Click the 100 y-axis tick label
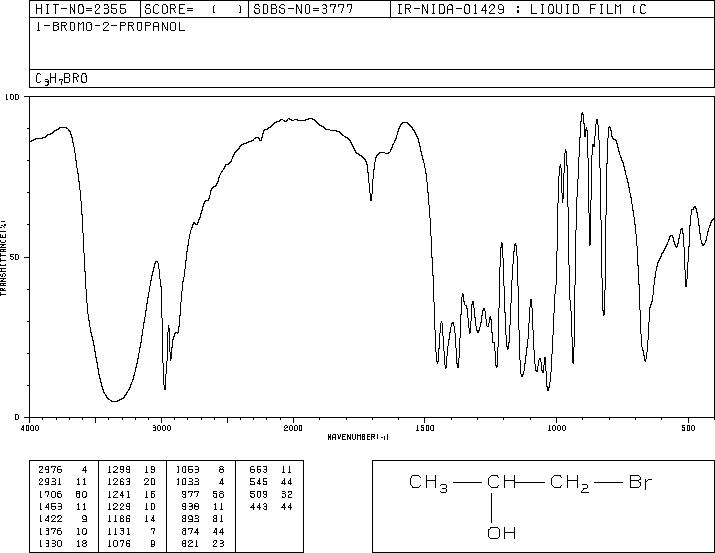The height and width of the screenshot is (553, 715). pos(12,97)
